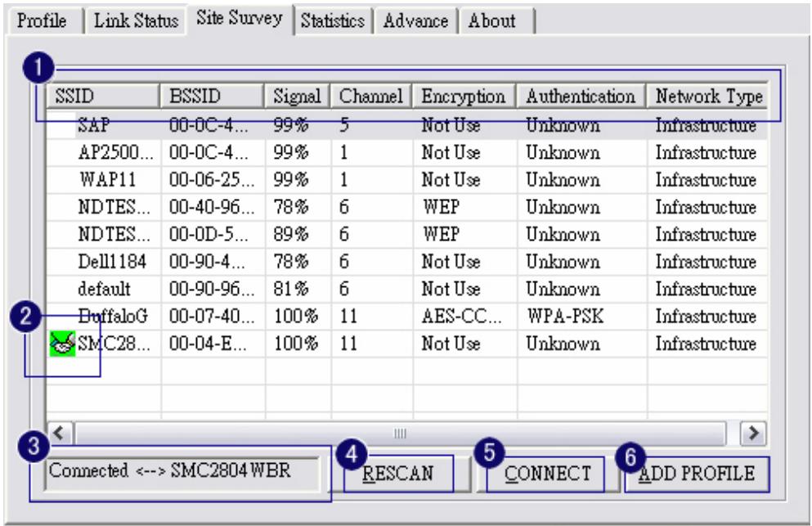Sort by Signal column header

pyautogui.click(x=298, y=97)
